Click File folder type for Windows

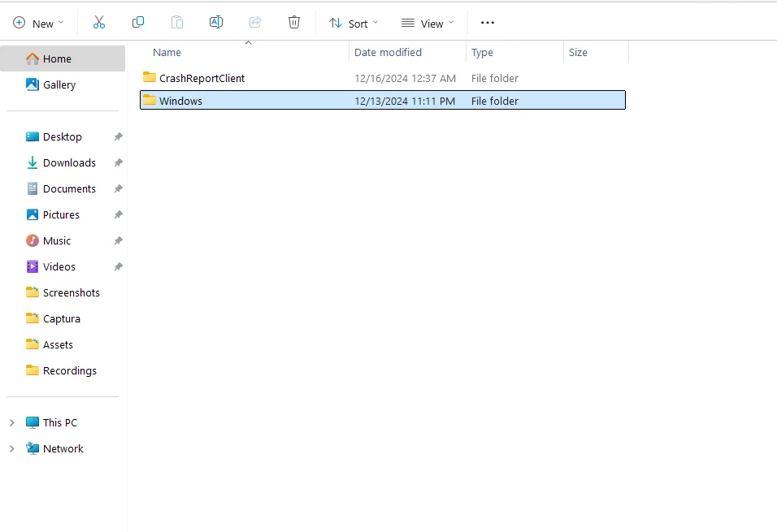494,101
